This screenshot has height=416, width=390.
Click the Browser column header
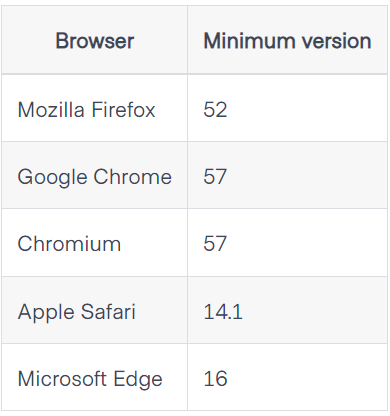coord(95,41)
